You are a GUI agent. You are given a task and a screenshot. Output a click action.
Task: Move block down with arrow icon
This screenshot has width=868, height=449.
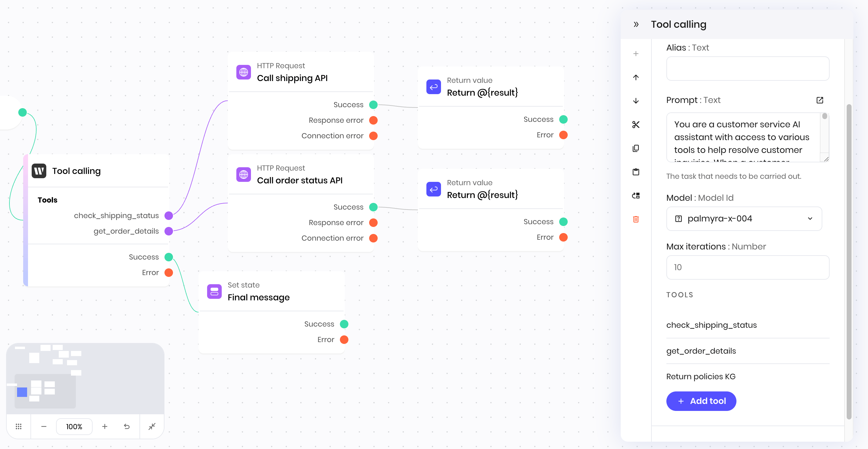click(636, 101)
